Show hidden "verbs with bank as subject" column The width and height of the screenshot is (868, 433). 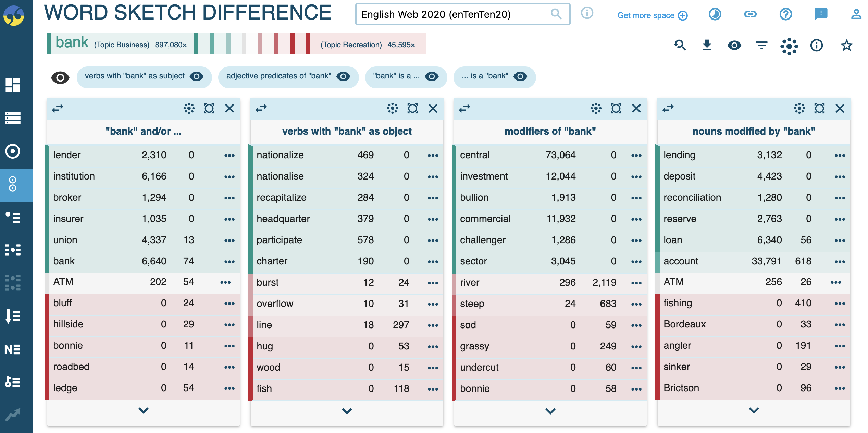coord(144,76)
